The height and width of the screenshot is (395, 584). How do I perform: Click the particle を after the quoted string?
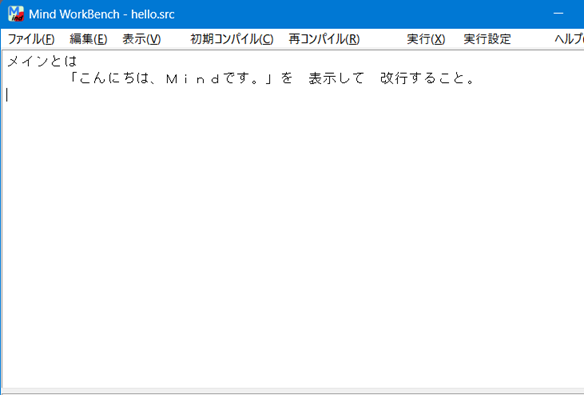tap(286, 79)
